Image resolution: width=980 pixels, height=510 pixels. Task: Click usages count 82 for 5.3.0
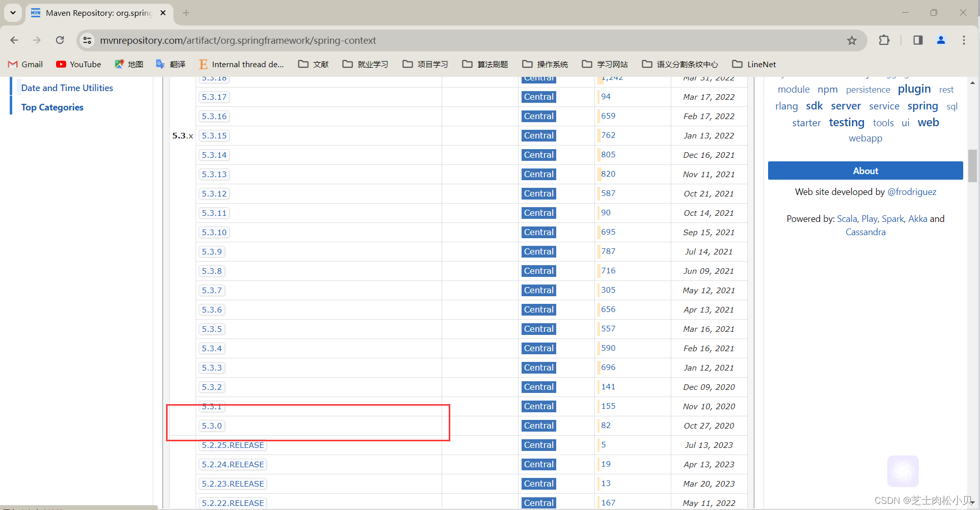click(x=606, y=426)
